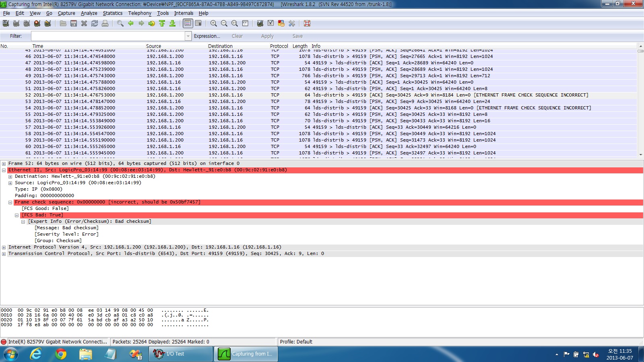Stop the running live capture
The image size is (644, 362).
coord(37,23)
